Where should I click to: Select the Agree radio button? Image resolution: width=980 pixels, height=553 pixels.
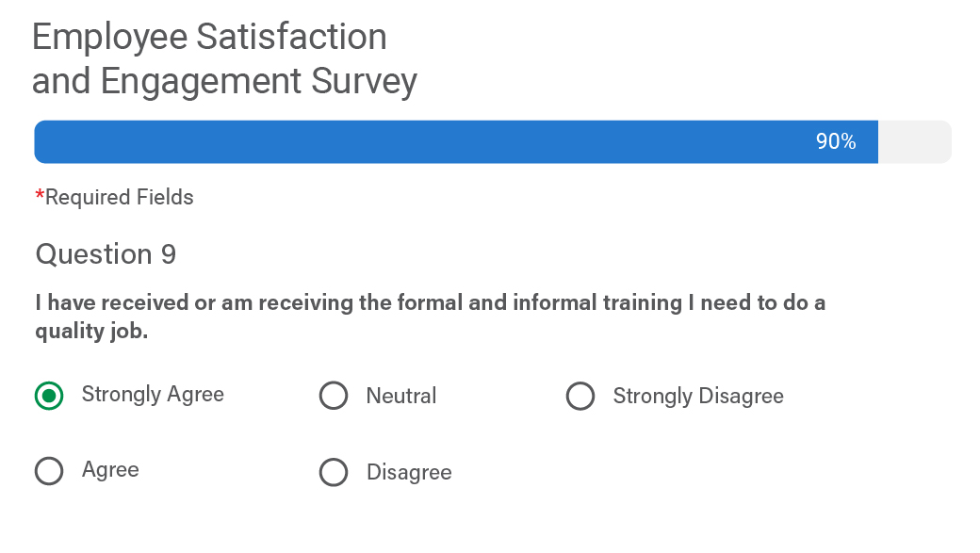[x=49, y=471]
